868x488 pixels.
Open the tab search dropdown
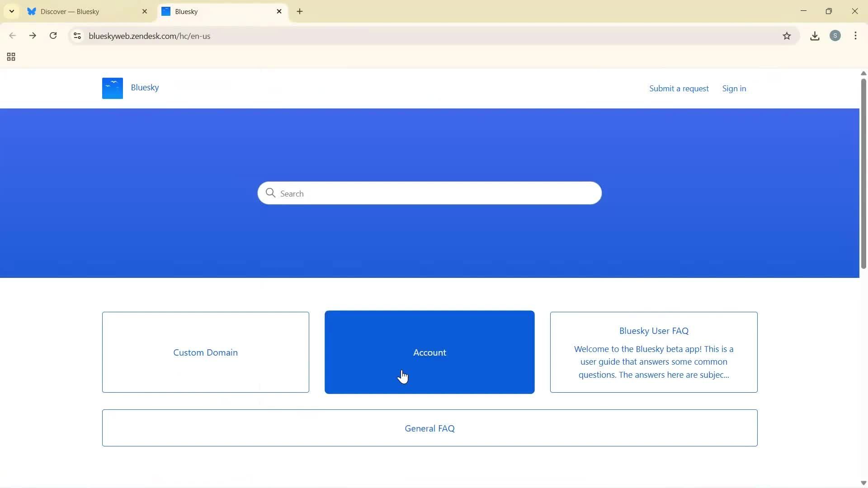click(x=11, y=11)
